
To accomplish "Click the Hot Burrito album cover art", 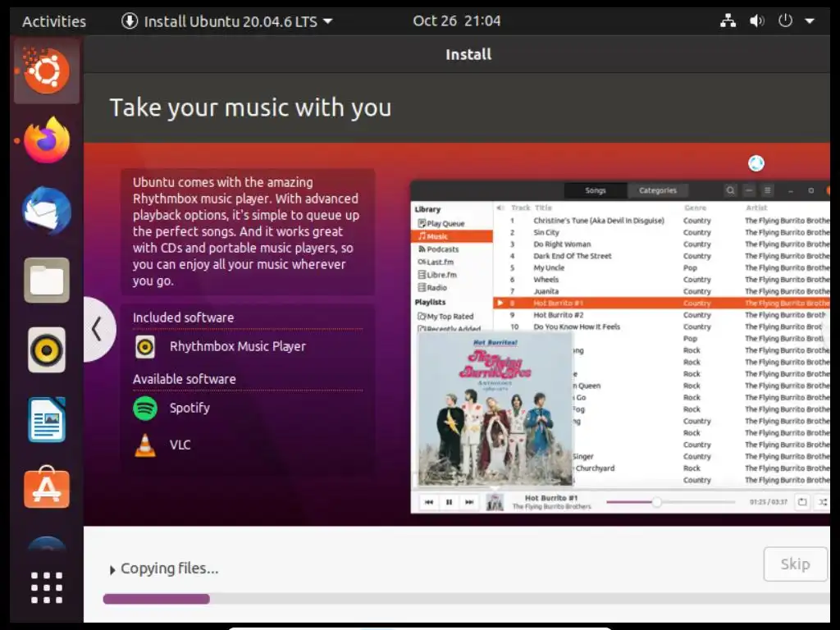I will 495,409.
